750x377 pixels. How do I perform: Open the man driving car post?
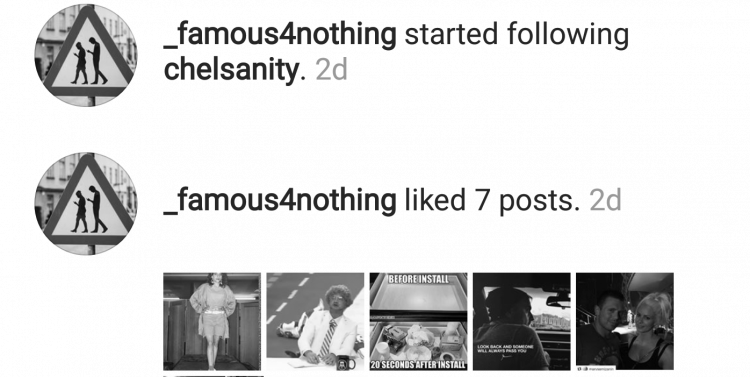[522, 322]
